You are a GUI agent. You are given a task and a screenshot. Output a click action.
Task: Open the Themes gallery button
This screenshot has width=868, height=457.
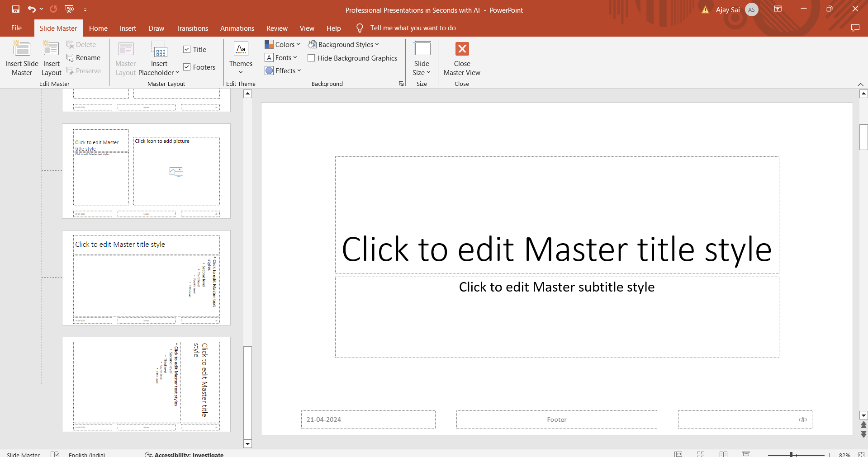pyautogui.click(x=241, y=59)
